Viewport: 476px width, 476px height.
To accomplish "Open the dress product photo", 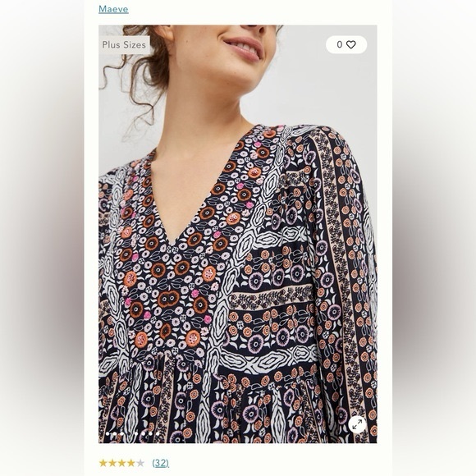I will click(x=238, y=234).
